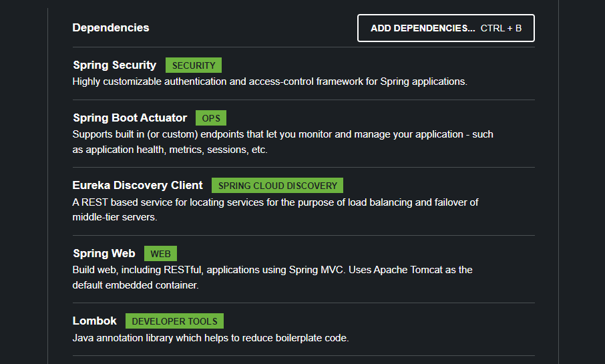The image size is (605, 364).
Task: Select the Lombok dependency title
Action: pyautogui.click(x=95, y=321)
